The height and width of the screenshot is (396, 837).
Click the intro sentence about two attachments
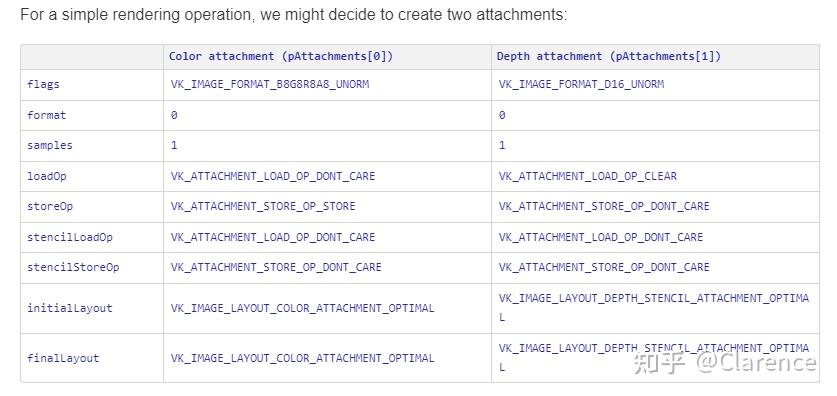pos(294,14)
